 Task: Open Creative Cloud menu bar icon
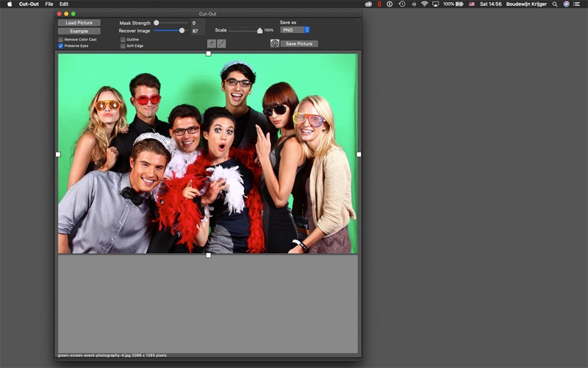point(368,4)
